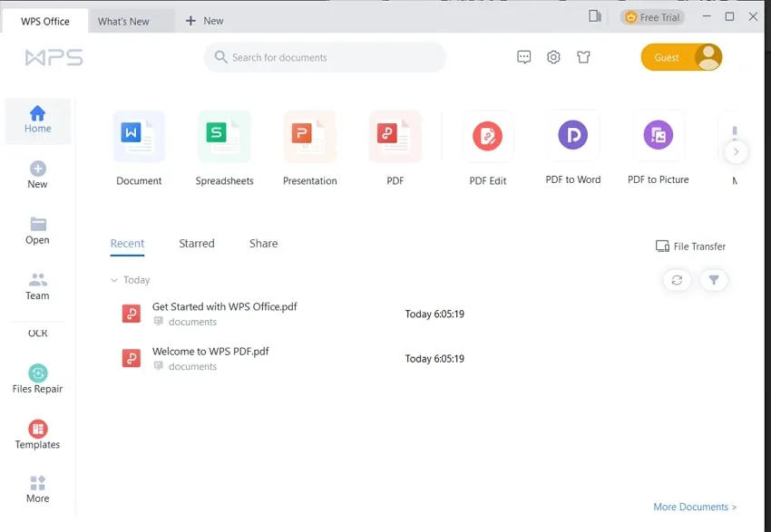Click the Free Trial button
The height and width of the screenshot is (532, 771).
coord(652,17)
